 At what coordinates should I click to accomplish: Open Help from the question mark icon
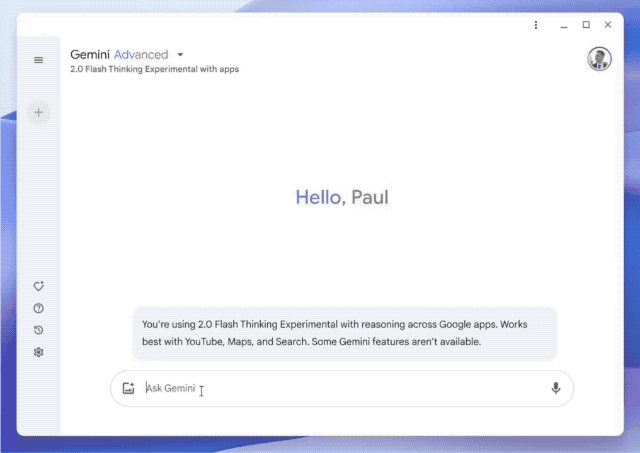[39, 308]
